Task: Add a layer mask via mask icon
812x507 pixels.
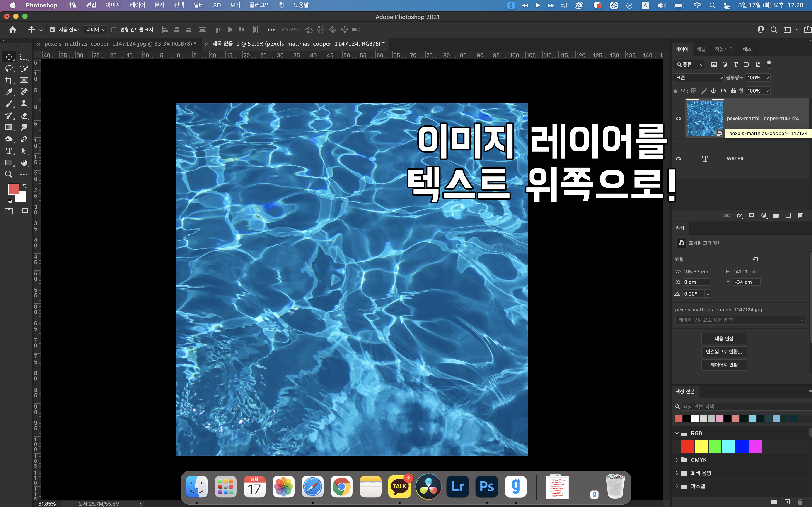Action: [752, 215]
